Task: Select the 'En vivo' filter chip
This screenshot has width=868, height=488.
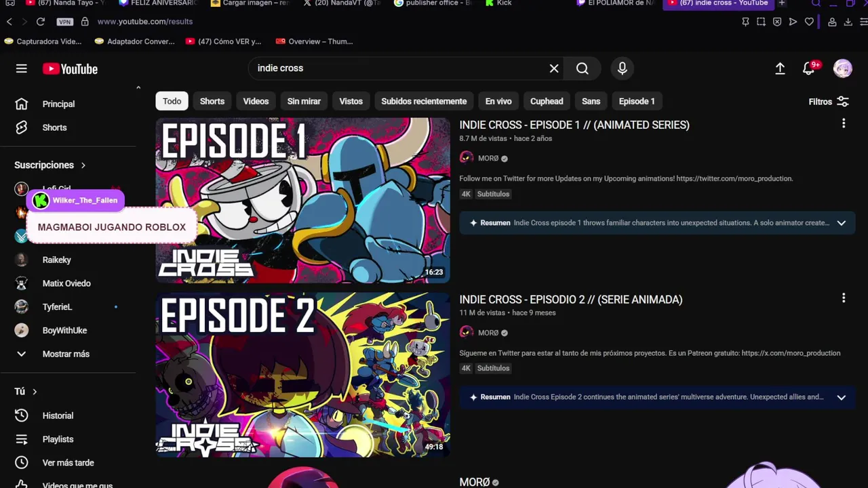Action: [498, 101]
